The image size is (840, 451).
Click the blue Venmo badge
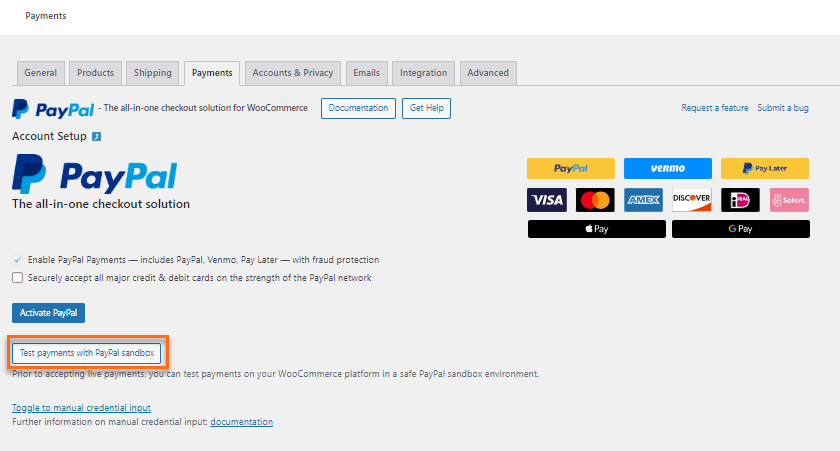click(667, 168)
